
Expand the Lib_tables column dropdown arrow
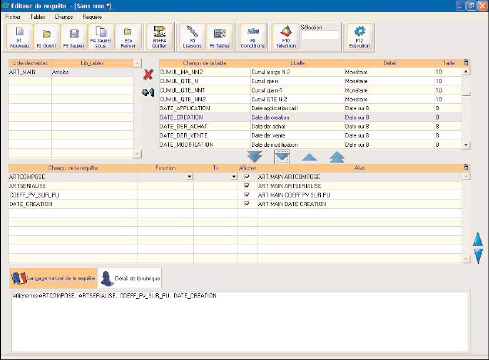click(x=137, y=63)
